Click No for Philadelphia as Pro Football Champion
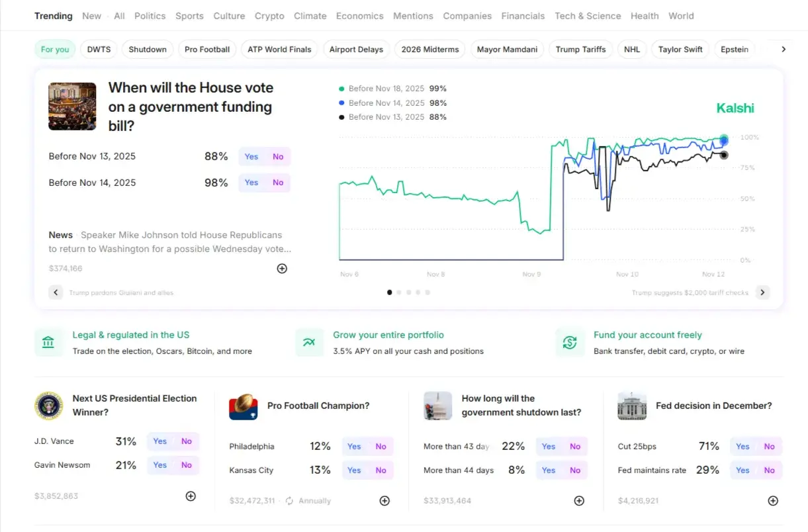The image size is (808, 532). tap(381, 446)
